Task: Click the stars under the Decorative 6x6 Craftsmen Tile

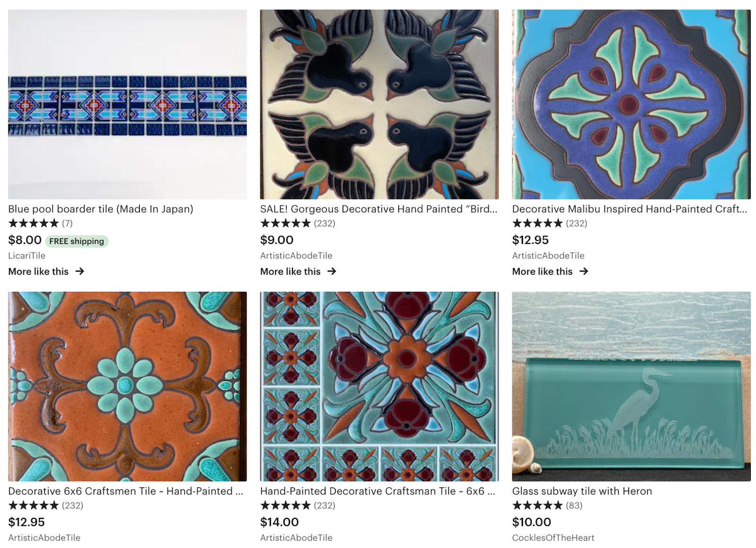Action: pos(34,505)
